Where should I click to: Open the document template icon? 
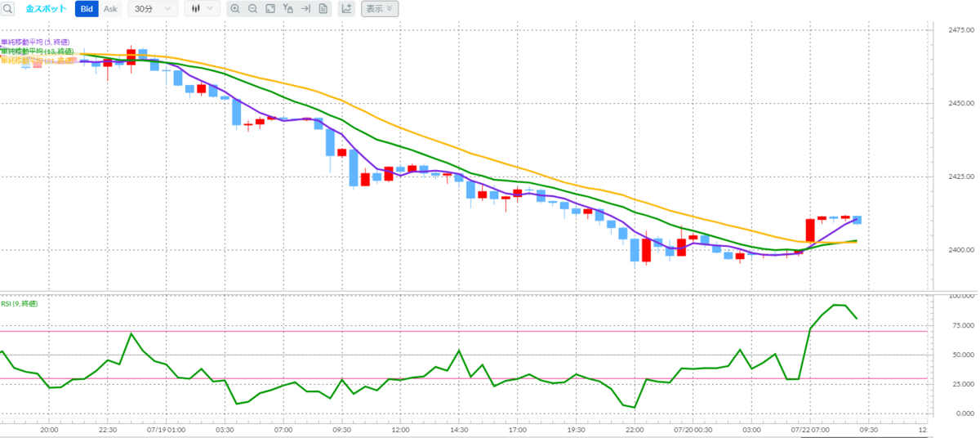coord(323,9)
